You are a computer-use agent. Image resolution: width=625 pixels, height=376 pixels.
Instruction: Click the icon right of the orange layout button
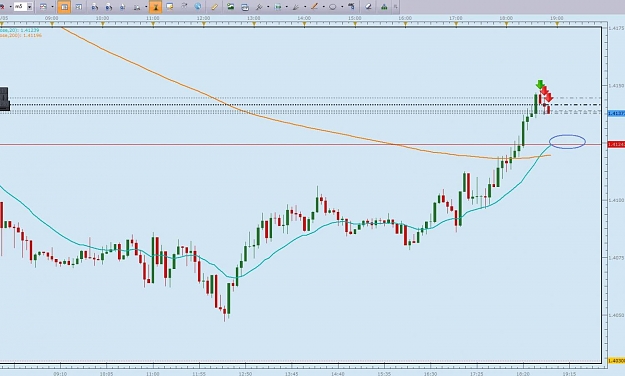pyautogui.click(x=79, y=7)
